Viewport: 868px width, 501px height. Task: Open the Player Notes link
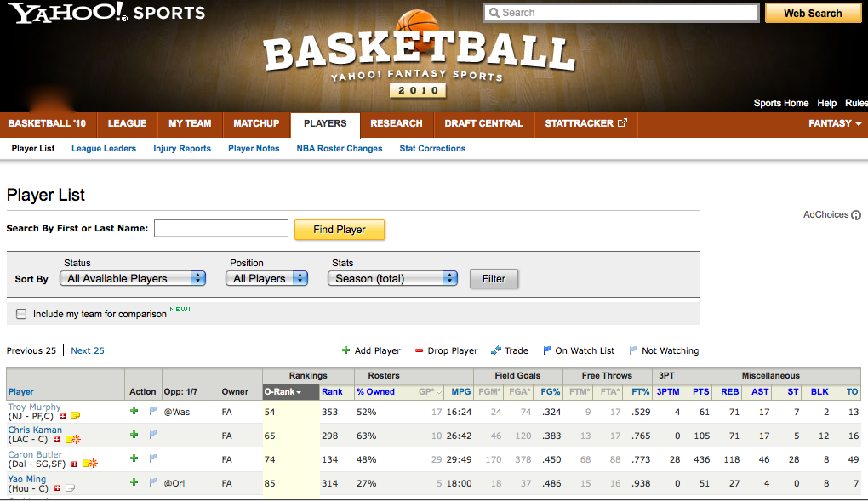coord(254,148)
